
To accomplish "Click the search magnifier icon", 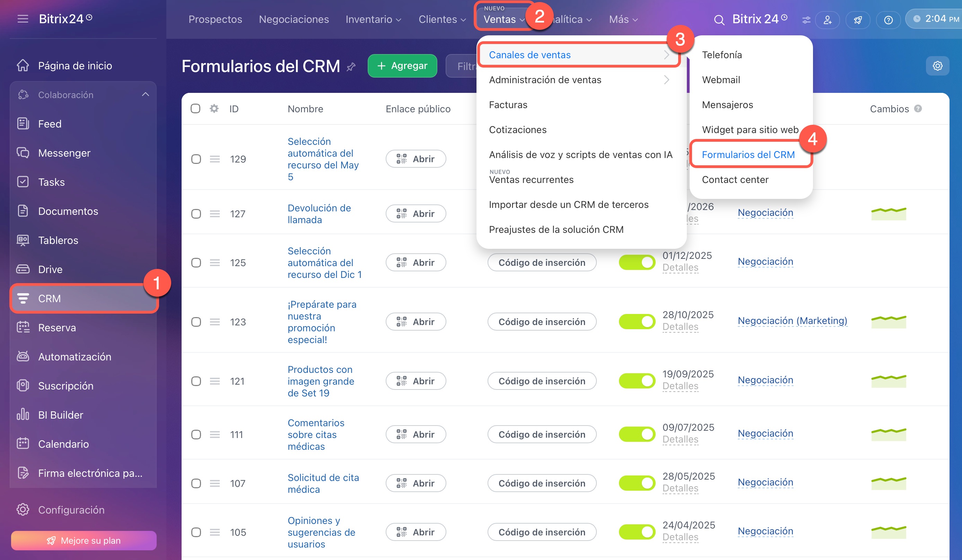I will (719, 20).
